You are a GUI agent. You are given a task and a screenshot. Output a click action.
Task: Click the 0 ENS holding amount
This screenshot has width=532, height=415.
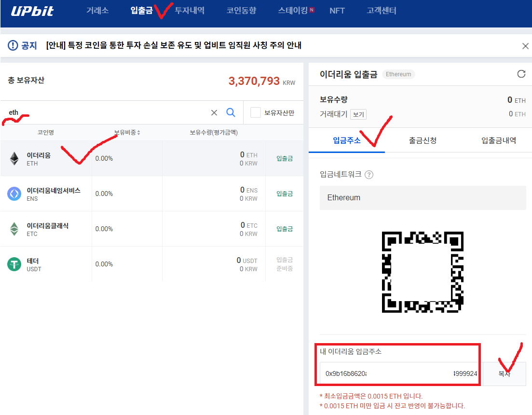249,190
